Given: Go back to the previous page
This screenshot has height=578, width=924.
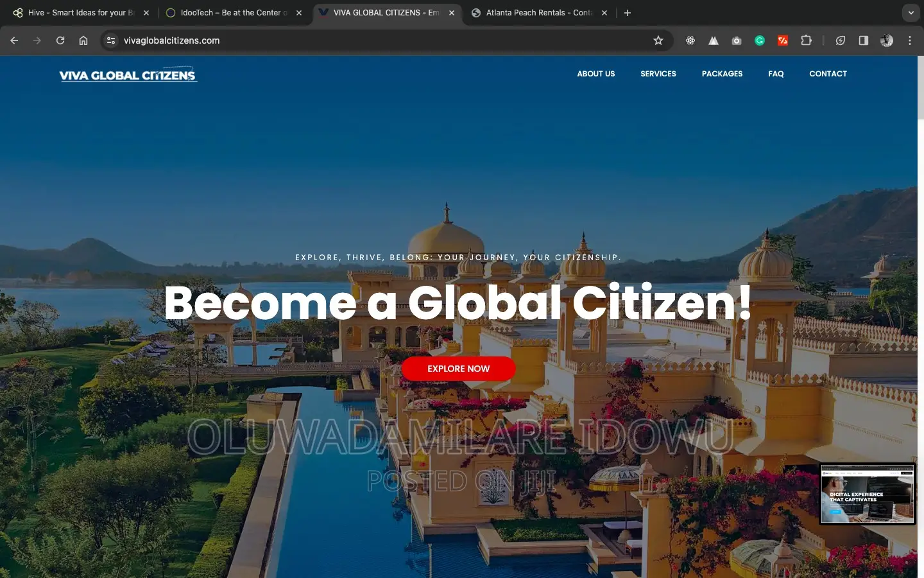Looking at the screenshot, I should point(14,40).
